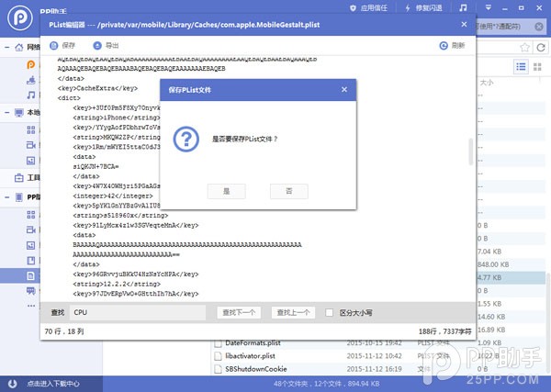The height and width of the screenshot is (392, 551).
Task: Click the main window reload icon
Action: click(541, 47)
